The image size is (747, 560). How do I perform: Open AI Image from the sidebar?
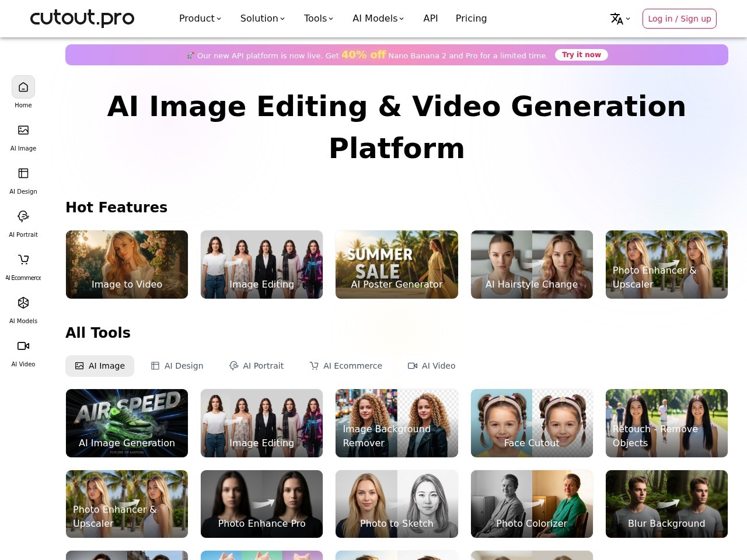coord(23,131)
